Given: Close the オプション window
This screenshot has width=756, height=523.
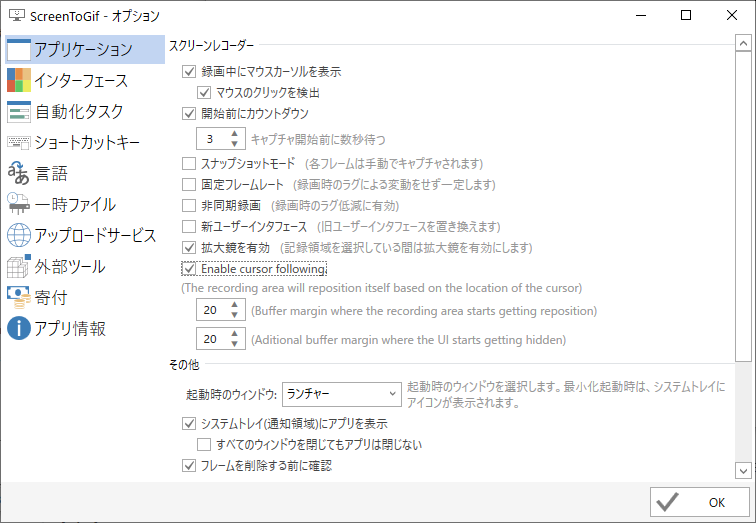Looking at the screenshot, I should [732, 15].
